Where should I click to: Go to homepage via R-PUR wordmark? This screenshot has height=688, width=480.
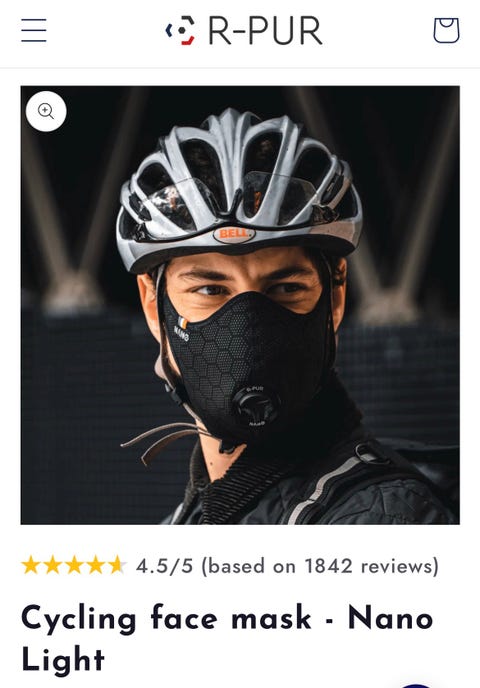[x=265, y=31]
